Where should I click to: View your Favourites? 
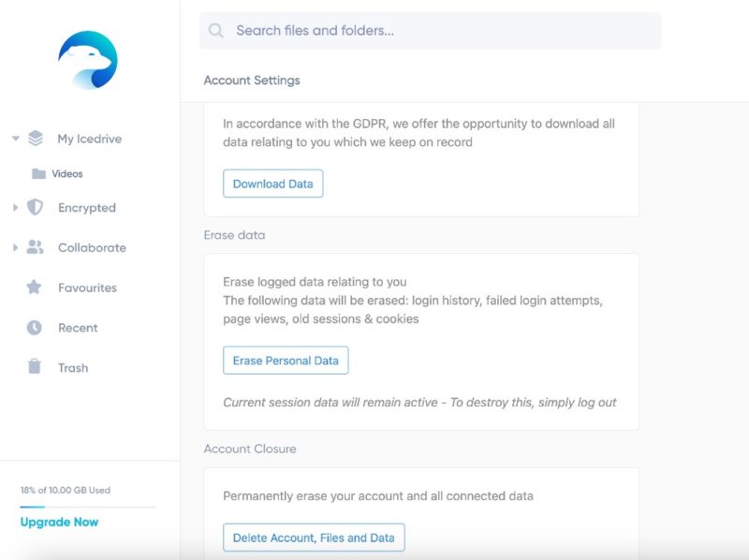click(86, 287)
